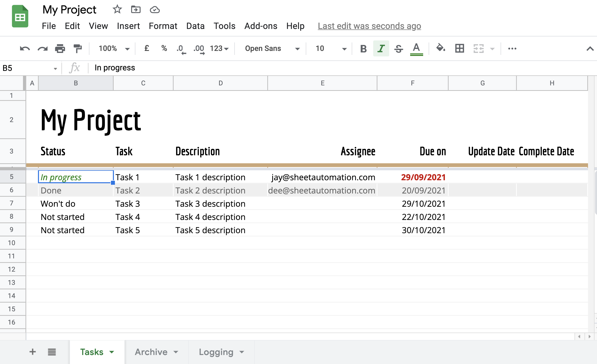Open the B5 name box dropdown
This screenshot has width=597, height=364.
(55, 69)
